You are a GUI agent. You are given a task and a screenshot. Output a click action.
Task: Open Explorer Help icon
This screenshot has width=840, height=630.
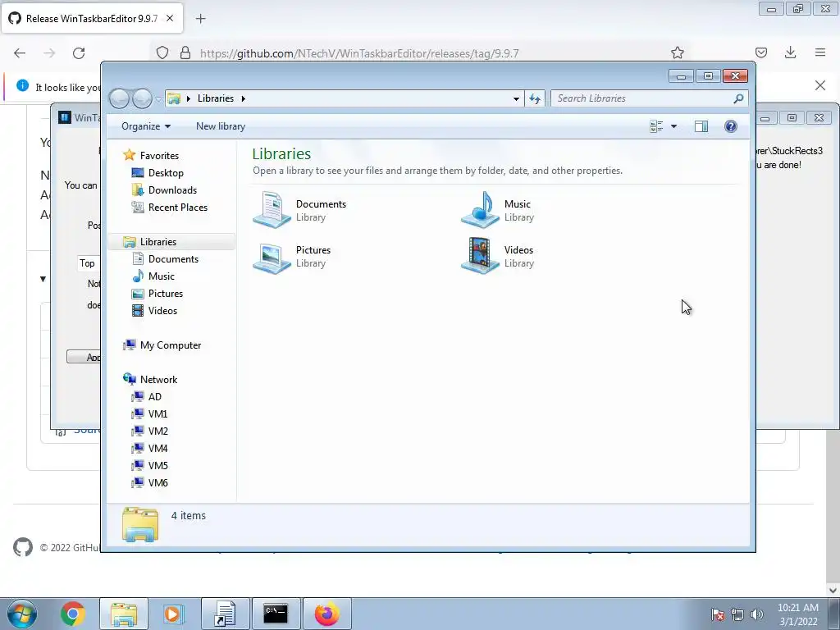[731, 126]
